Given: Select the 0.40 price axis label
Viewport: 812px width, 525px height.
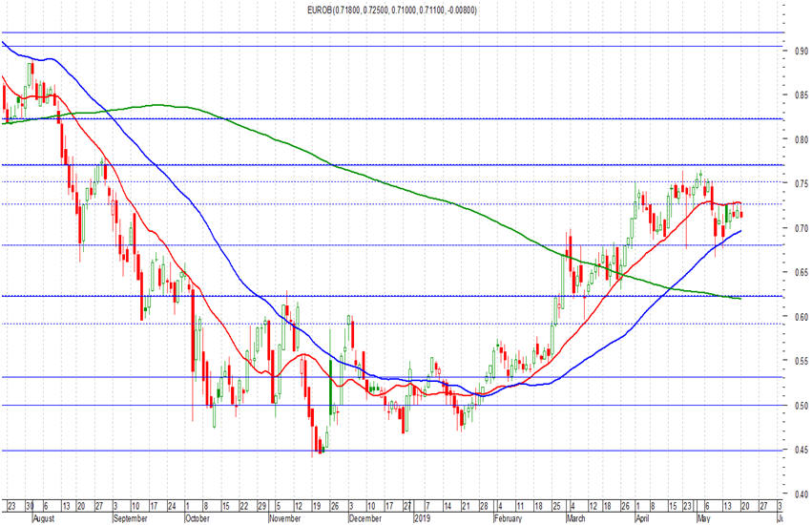Looking at the screenshot, I should 802,493.
